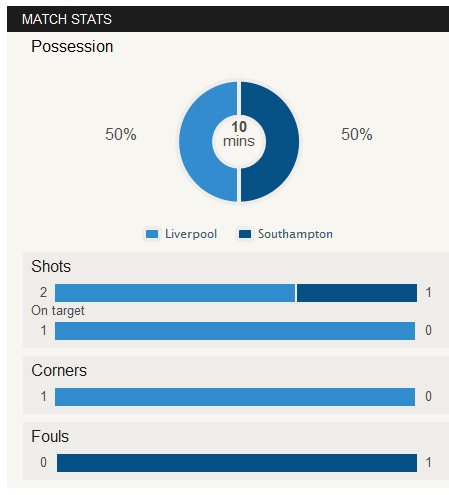Viewport: 449px width, 495px height.
Task: Click Liverpool's 50% possession figure on left
Action: (121, 134)
